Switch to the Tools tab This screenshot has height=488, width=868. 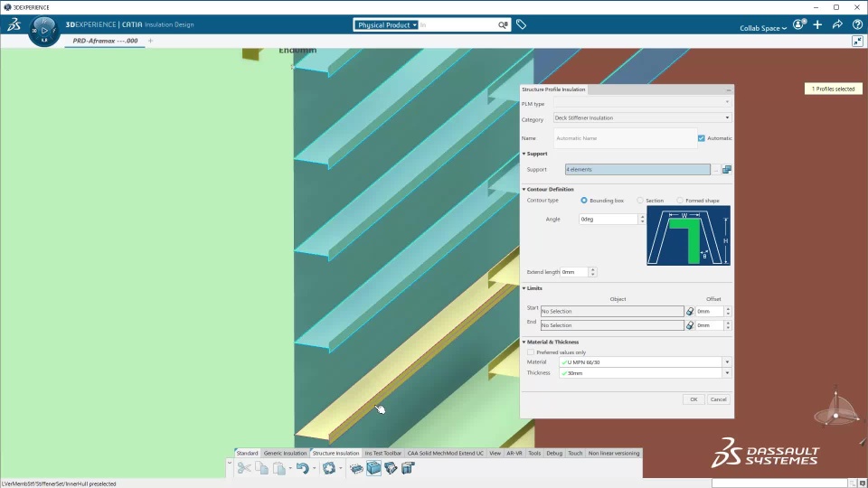pos(534,453)
